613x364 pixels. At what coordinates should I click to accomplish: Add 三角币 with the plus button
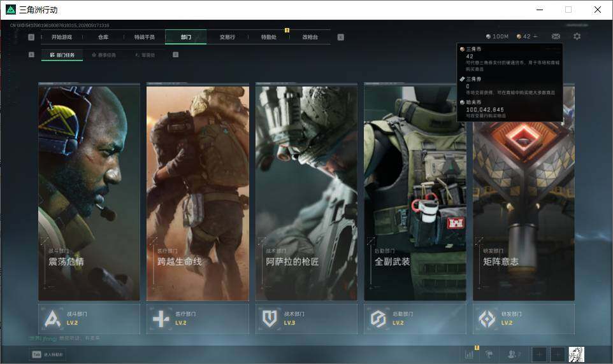click(x=536, y=36)
